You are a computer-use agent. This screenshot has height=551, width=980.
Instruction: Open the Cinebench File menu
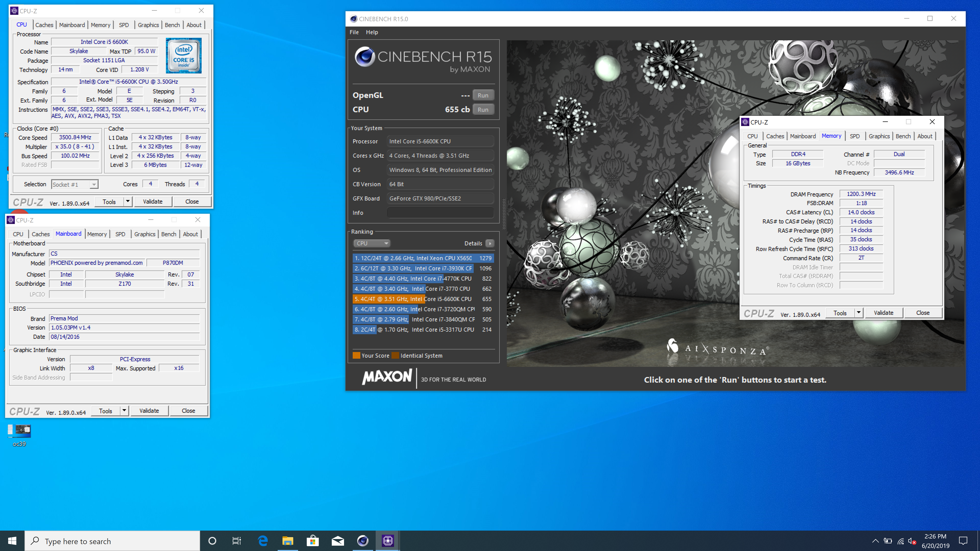tap(354, 32)
